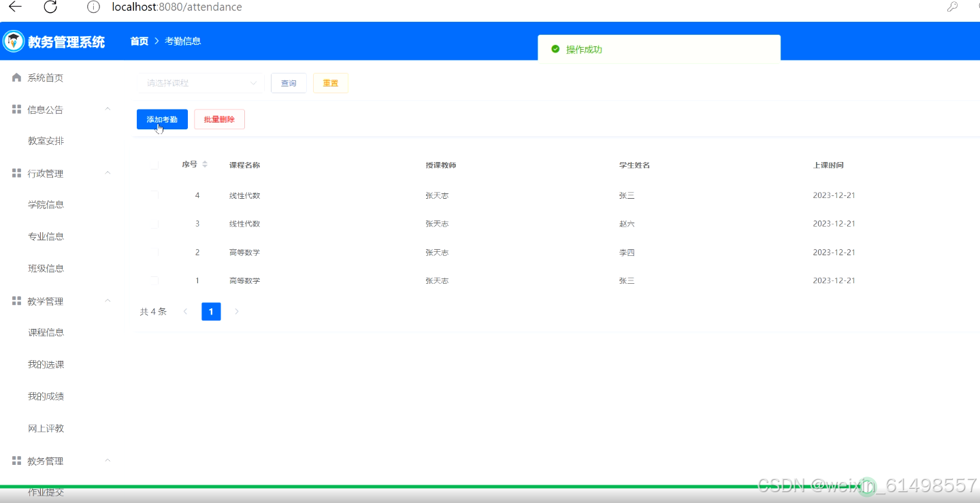Click the 添加考勤 button

[162, 118]
